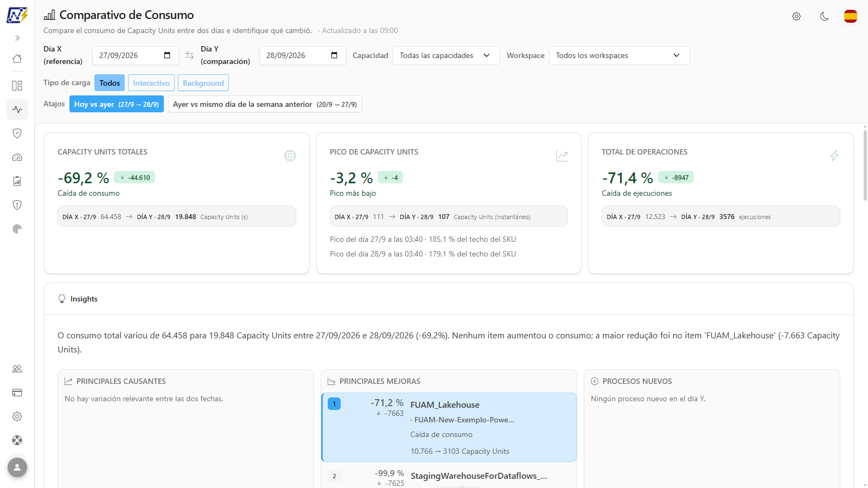This screenshot has width=868, height=488.
Task: Open the report document icon in sidebar
Action: (17, 181)
